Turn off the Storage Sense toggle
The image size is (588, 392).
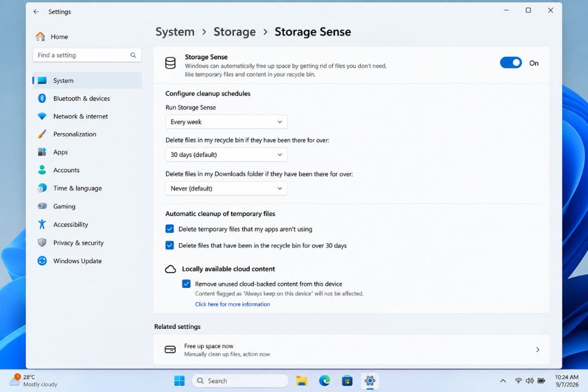511,62
